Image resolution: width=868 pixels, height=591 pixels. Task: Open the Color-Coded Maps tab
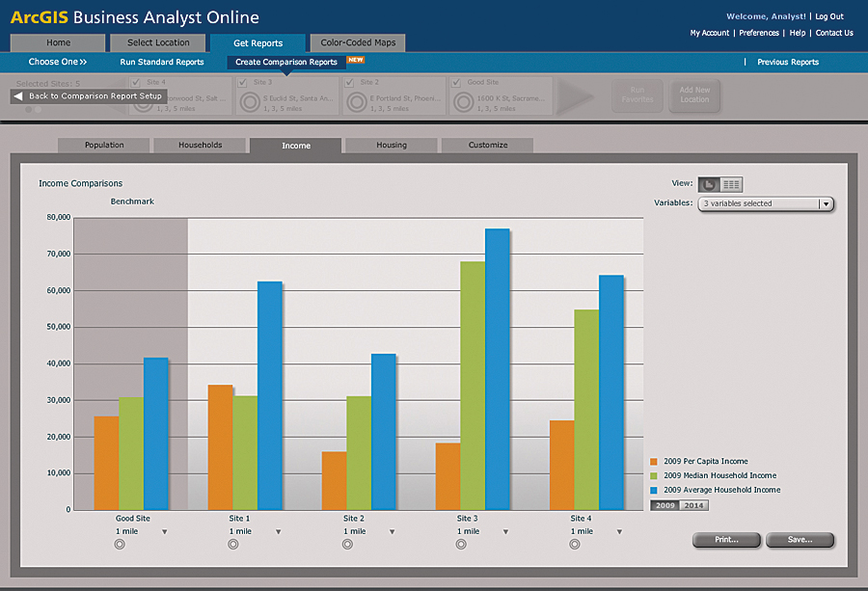(x=358, y=42)
